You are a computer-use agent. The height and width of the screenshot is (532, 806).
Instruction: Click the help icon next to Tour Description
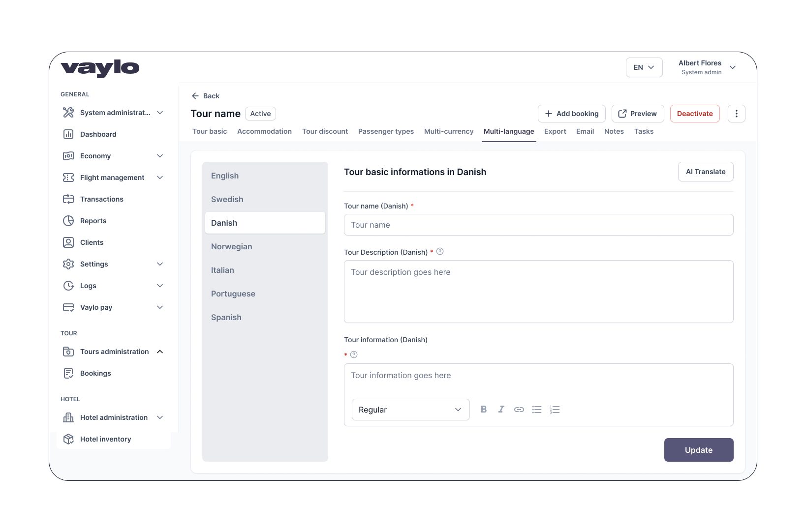pos(440,251)
